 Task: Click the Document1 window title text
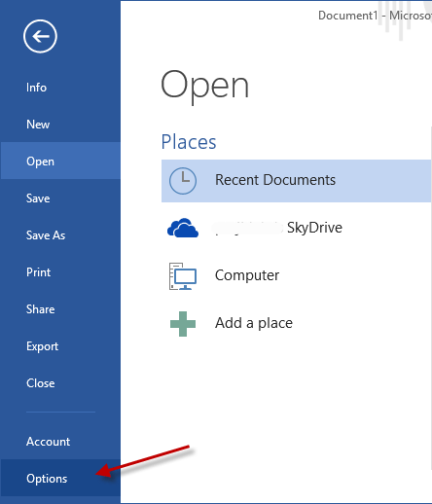coord(375,16)
